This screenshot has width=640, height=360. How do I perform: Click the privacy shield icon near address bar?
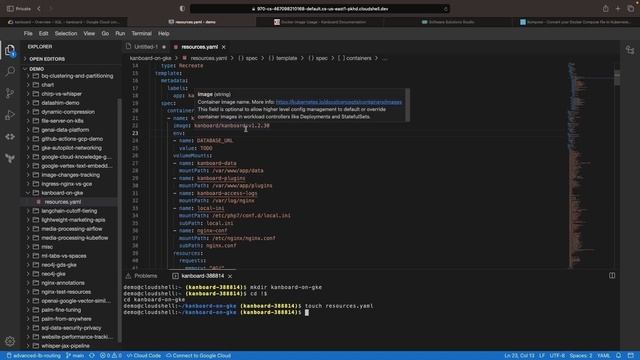(x=182, y=9)
